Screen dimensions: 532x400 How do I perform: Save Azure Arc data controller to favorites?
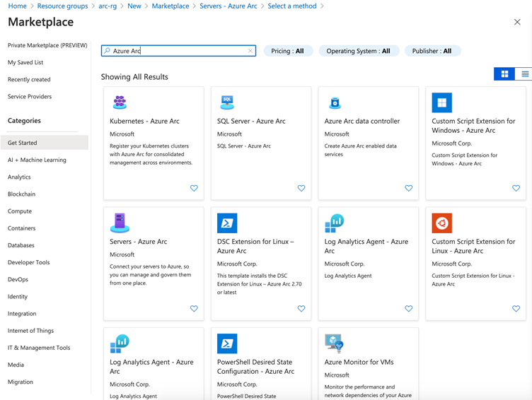pos(408,188)
